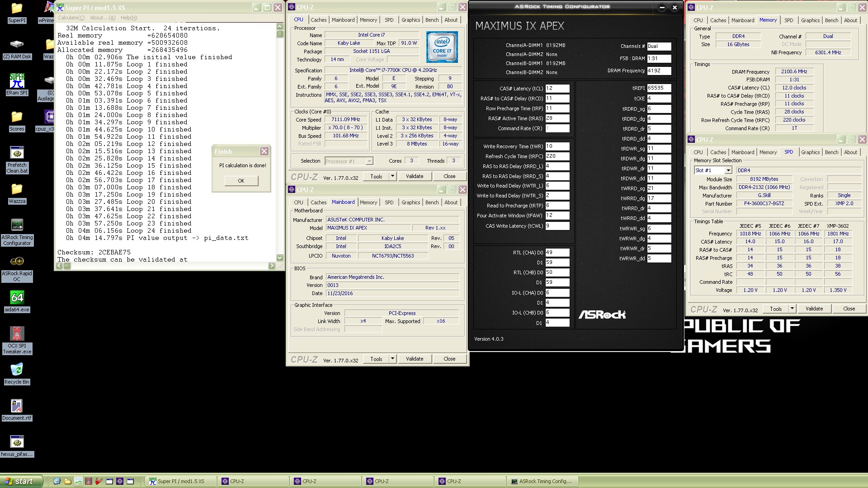
Task: Click the Intel Core i7 logo in CPU-Z
Action: click(x=442, y=47)
